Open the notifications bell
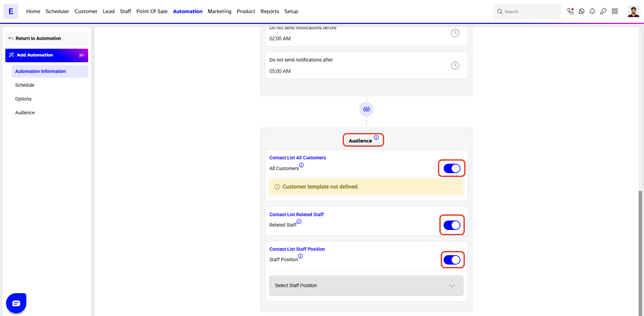The height and width of the screenshot is (316, 644). [x=592, y=11]
